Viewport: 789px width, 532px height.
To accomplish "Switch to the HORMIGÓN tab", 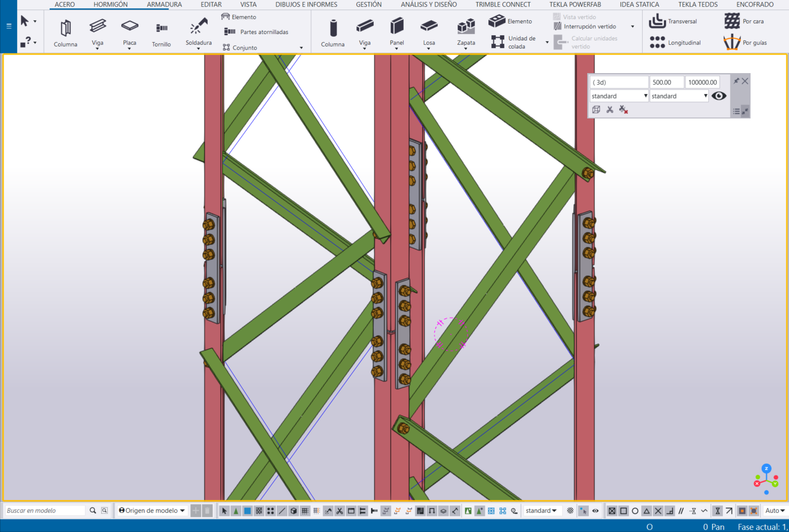I will [x=111, y=4].
